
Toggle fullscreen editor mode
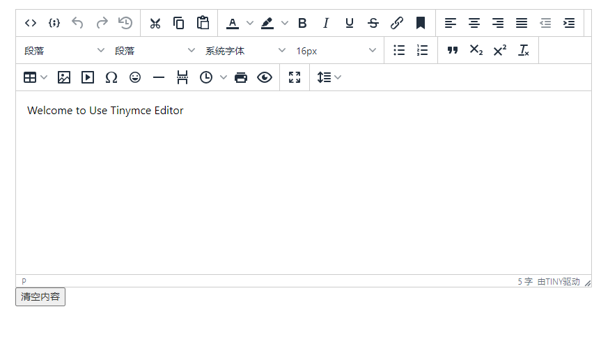pos(295,77)
